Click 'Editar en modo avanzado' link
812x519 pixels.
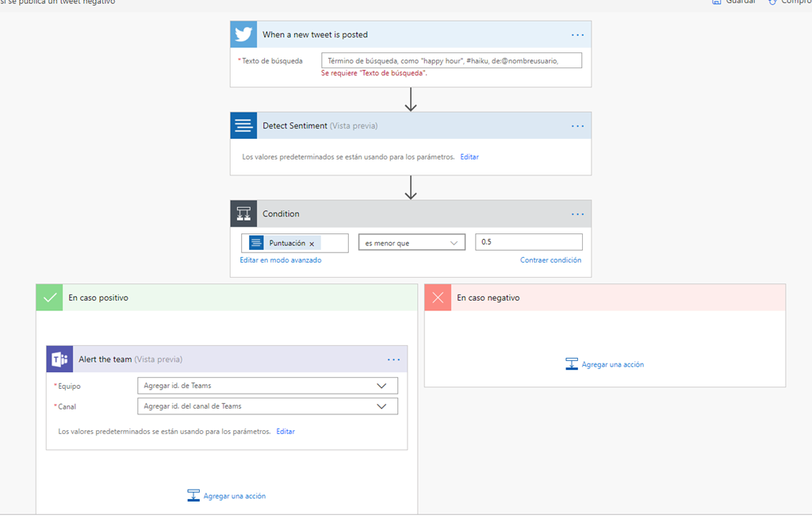pos(281,260)
